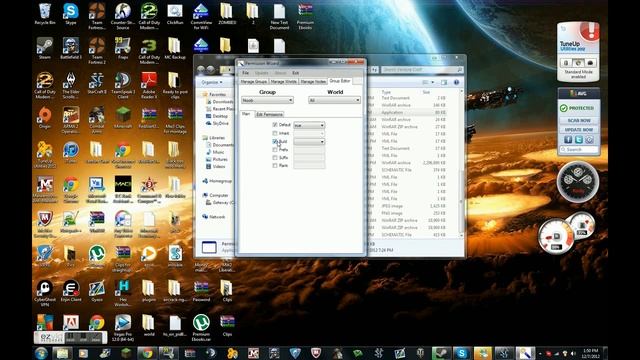Open the Fraps desktop shortcut

(x=122, y=48)
